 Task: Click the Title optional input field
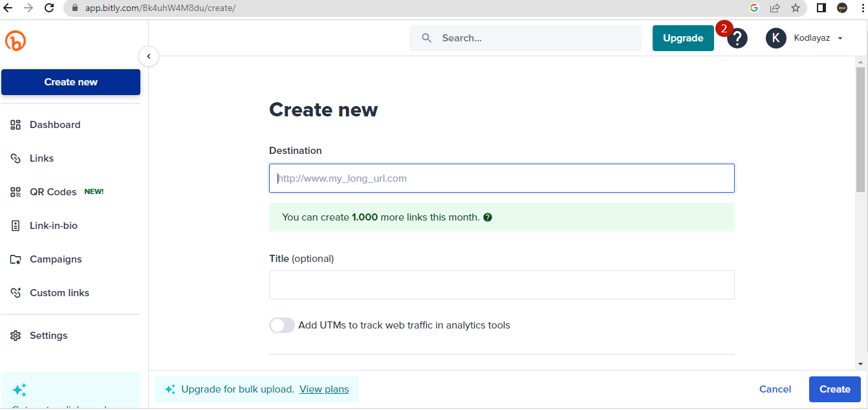[x=502, y=285]
